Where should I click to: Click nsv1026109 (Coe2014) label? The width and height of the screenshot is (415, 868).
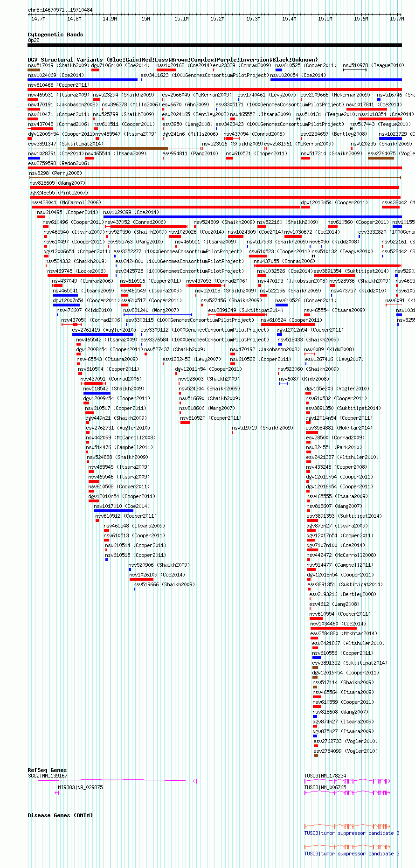pos(157,575)
